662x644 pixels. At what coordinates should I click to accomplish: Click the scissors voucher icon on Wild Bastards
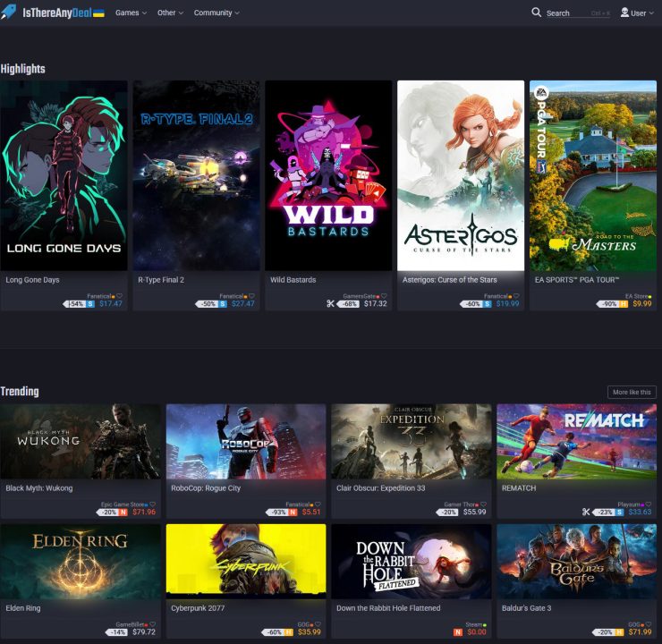pos(330,304)
